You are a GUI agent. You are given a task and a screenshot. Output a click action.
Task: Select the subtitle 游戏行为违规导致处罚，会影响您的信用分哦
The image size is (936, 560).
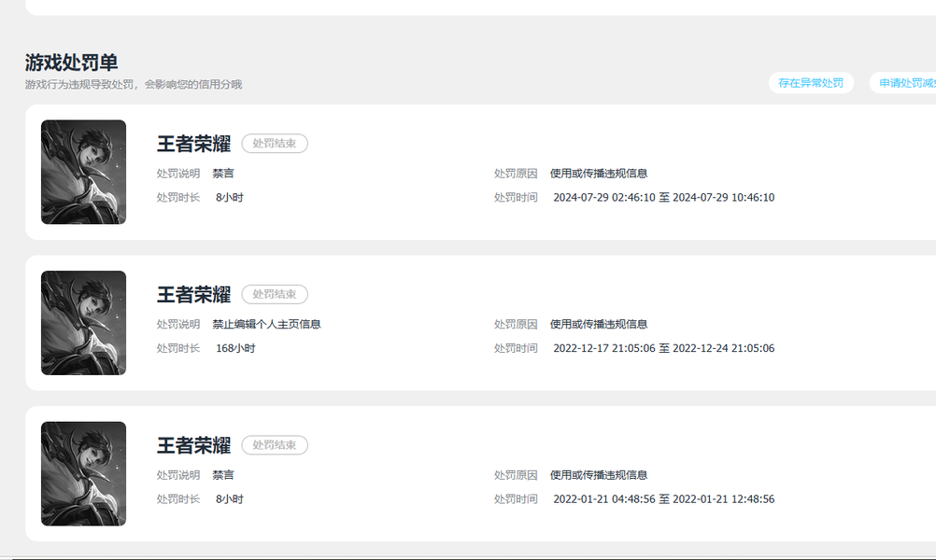pos(134,85)
